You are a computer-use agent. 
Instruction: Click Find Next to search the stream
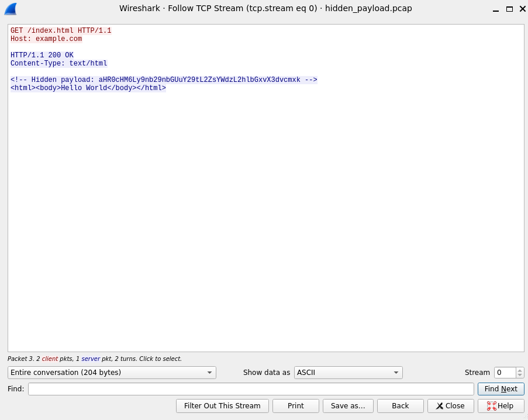coord(501,389)
